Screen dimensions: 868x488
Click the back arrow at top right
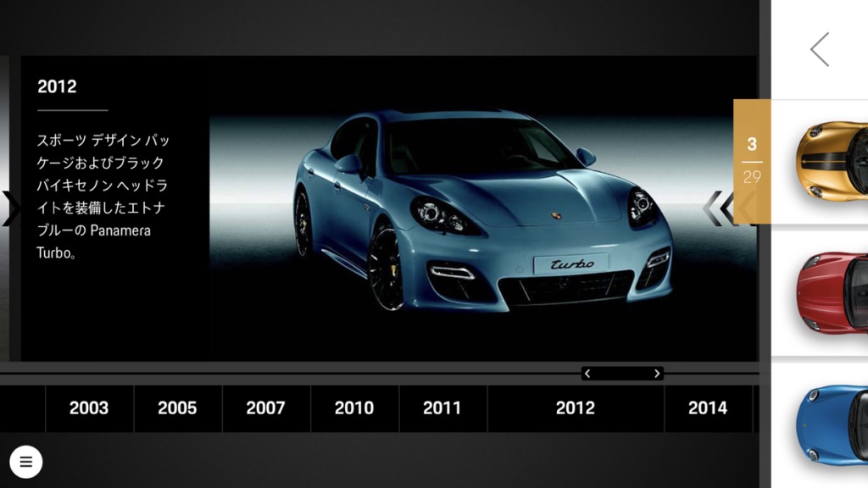tap(820, 49)
